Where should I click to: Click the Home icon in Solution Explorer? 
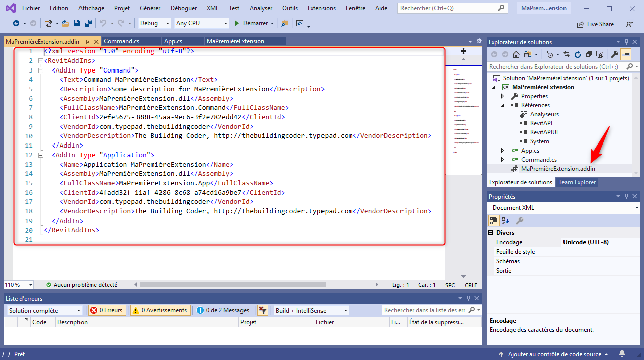[516, 54]
